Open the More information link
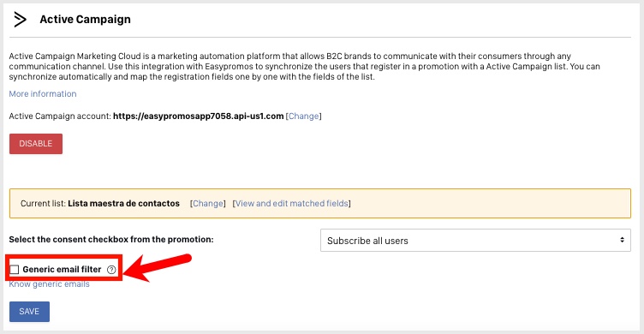644x334 pixels. pyautogui.click(x=43, y=93)
